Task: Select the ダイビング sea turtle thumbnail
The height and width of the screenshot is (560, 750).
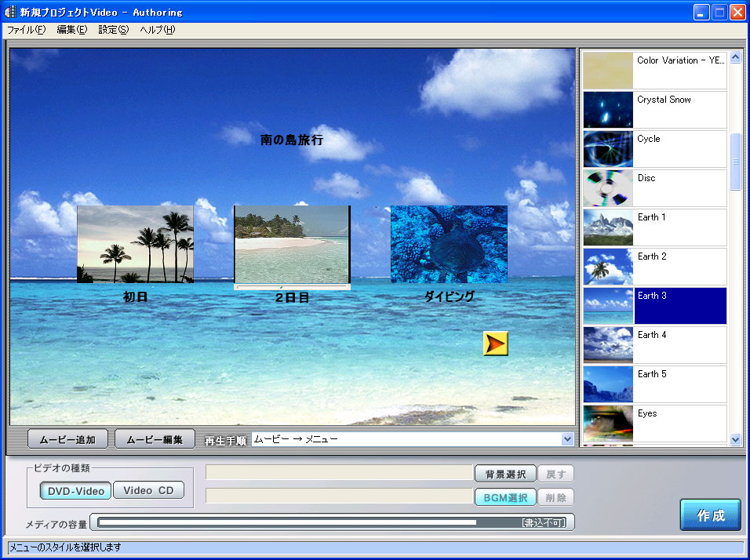Action: (449, 244)
